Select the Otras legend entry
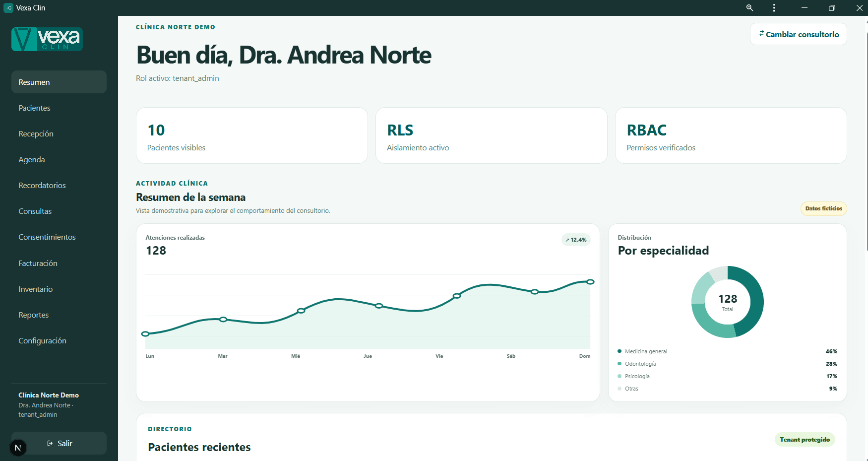This screenshot has height=461, width=868. coord(727,389)
